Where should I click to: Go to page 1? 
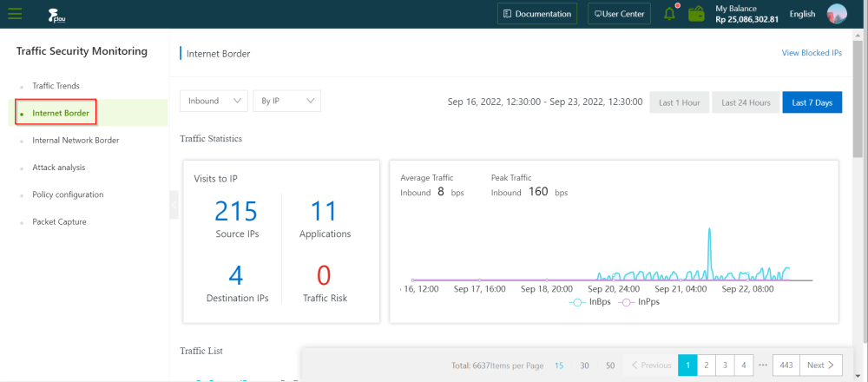tap(687, 366)
